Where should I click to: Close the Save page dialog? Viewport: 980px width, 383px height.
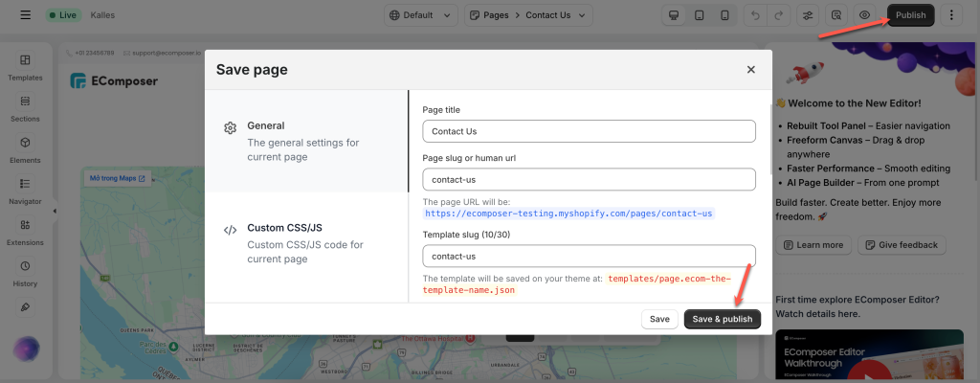pos(751,70)
